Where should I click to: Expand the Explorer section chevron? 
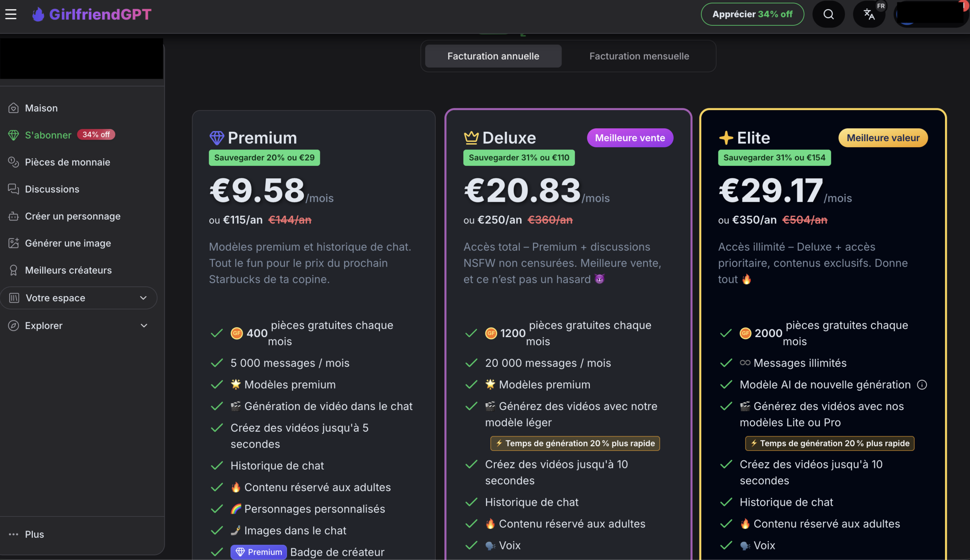pos(144,325)
